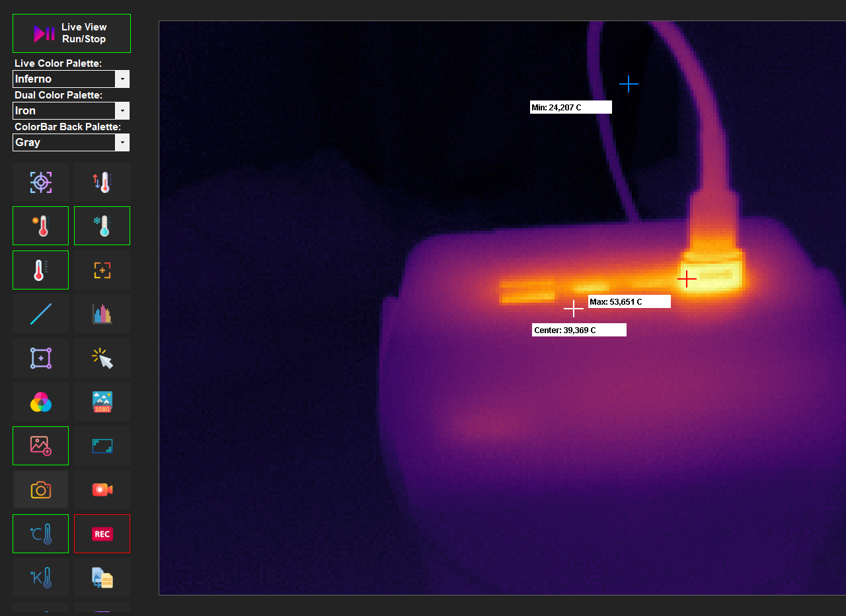Open the RGB color circles icon
The height and width of the screenshot is (616, 846).
click(41, 402)
